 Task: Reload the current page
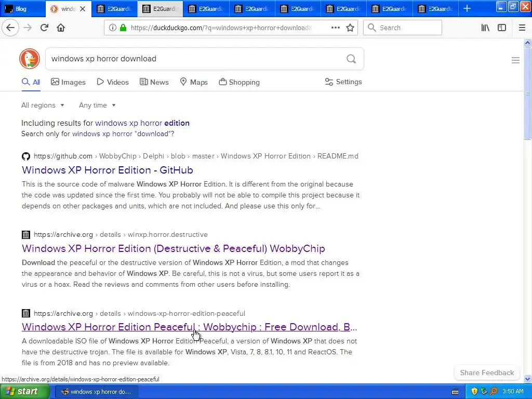[44, 28]
